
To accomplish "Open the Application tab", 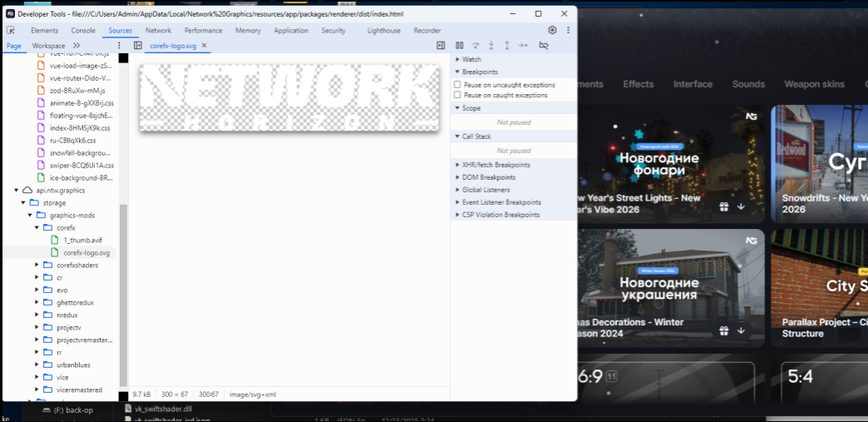I will 291,31.
